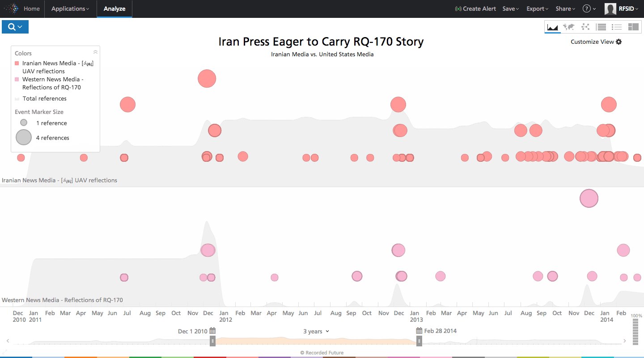Select the upper Western bubble in December 2012

pyautogui.click(x=398, y=250)
